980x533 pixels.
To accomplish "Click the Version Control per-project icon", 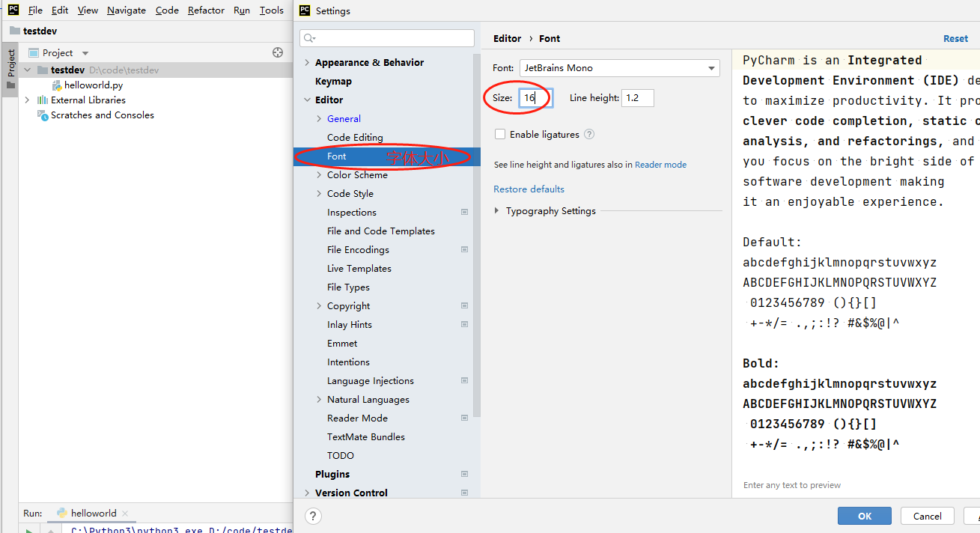I will (x=464, y=493).
